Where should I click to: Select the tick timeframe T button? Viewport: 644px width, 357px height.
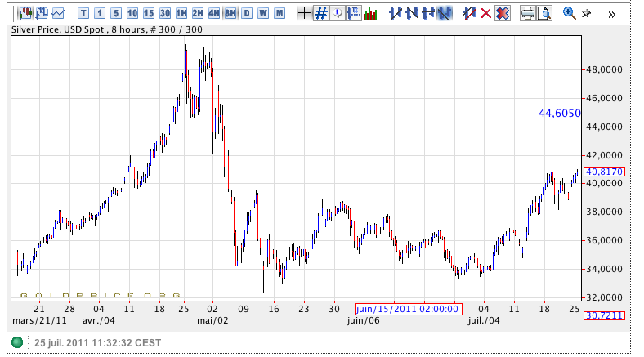[x=84, y=13]
